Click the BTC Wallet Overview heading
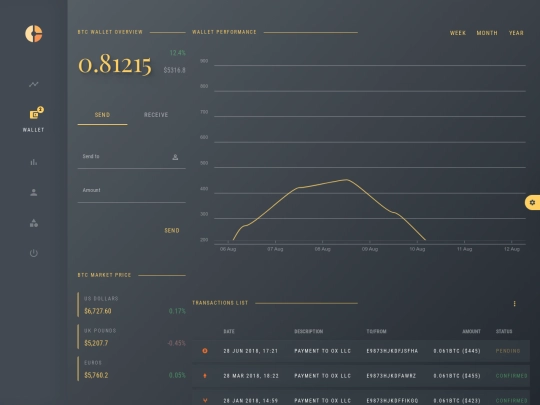540x405 pixels. pos(110,32)
